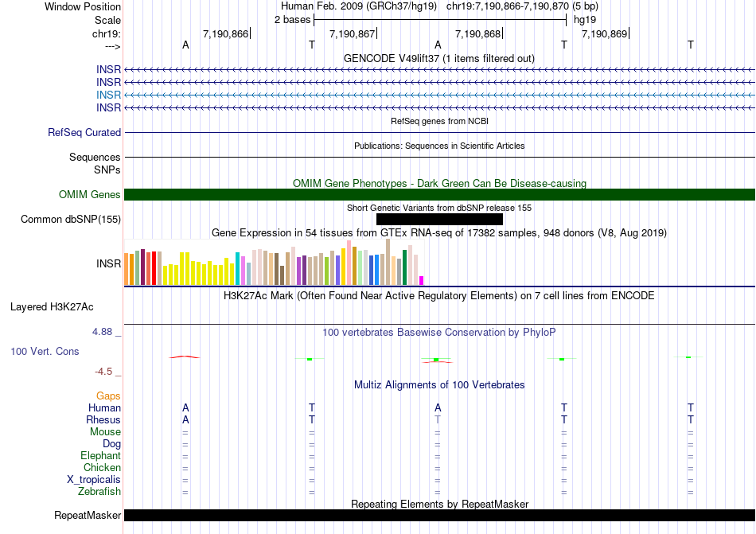
Task: Click the RepeatMasker black bar
Action: (x=439, y=515)
